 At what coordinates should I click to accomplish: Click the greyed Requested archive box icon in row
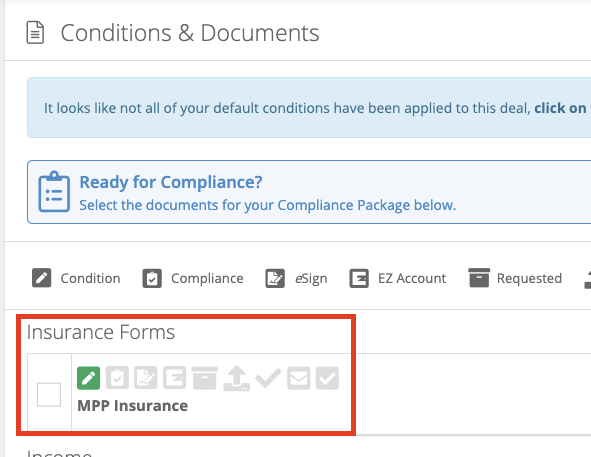(204, 378)
